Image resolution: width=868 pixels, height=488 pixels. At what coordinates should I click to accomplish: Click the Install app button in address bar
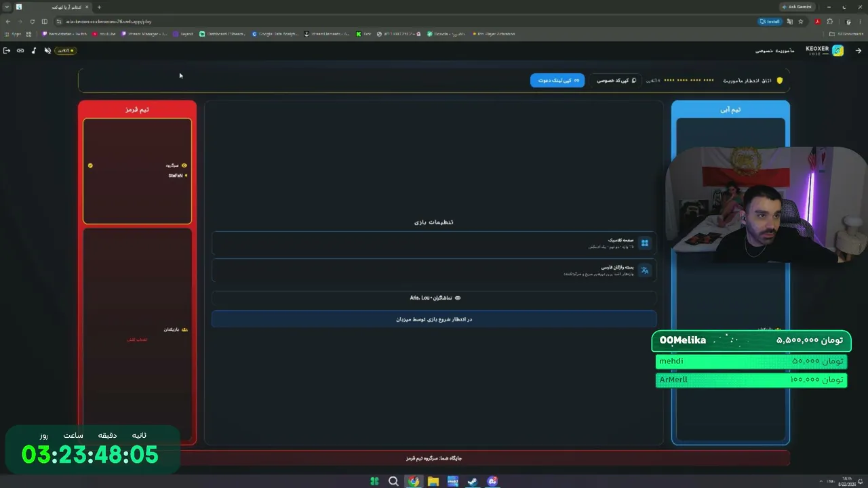[x=770, y=22]
